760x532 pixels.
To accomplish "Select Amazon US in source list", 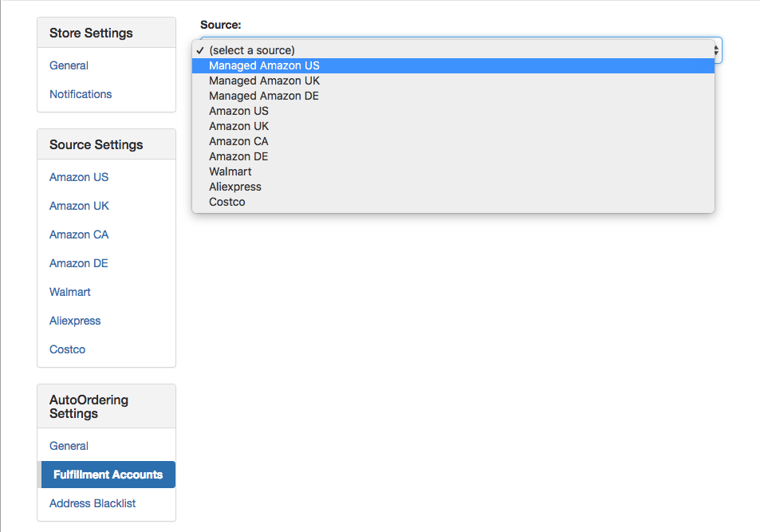I will (453, 111).
